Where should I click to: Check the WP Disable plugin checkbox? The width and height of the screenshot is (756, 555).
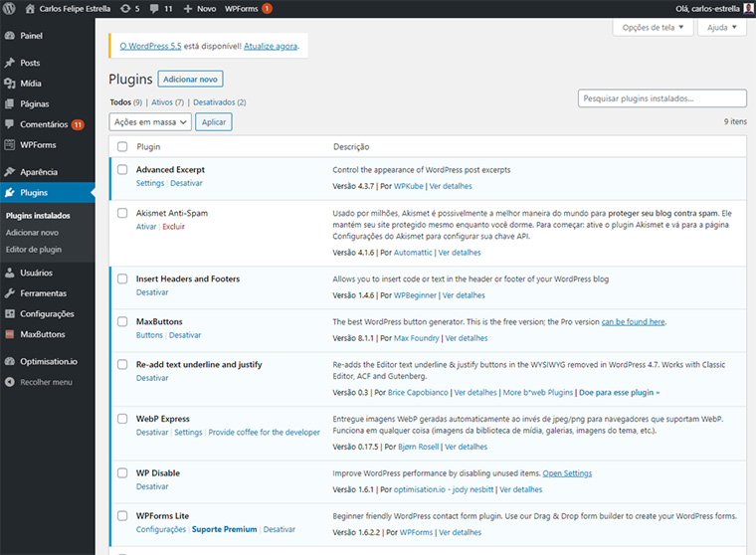(x=122, y=473)
